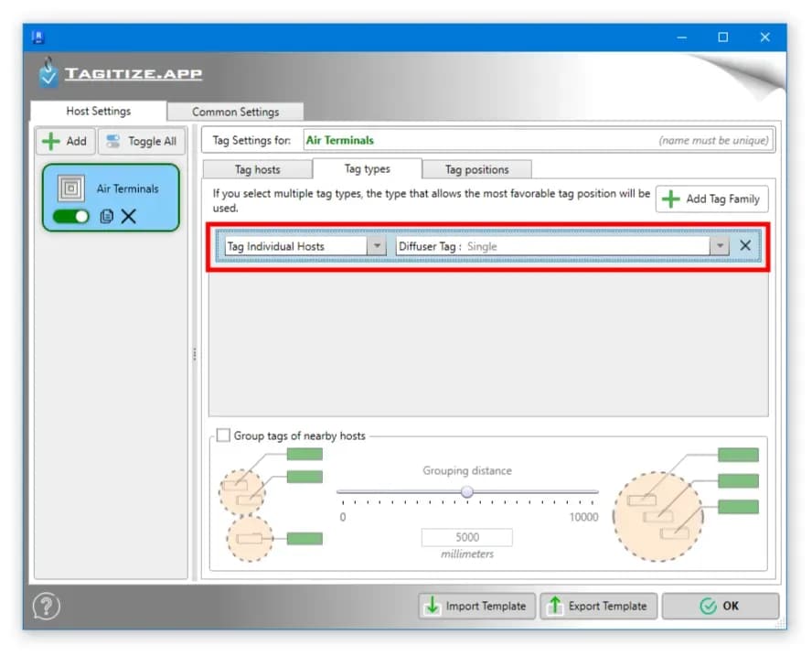Click Import Template button
This screenshot has height=656, width=812.
coord(476,606)
